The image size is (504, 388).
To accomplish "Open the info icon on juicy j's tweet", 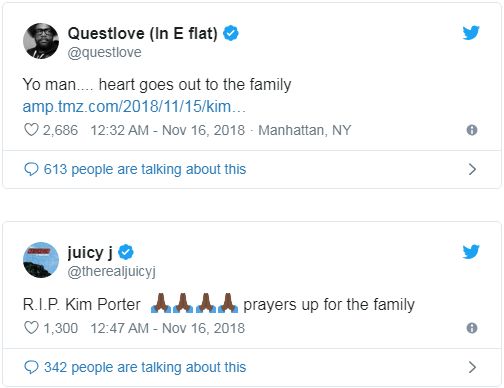I will pos(472,328).
